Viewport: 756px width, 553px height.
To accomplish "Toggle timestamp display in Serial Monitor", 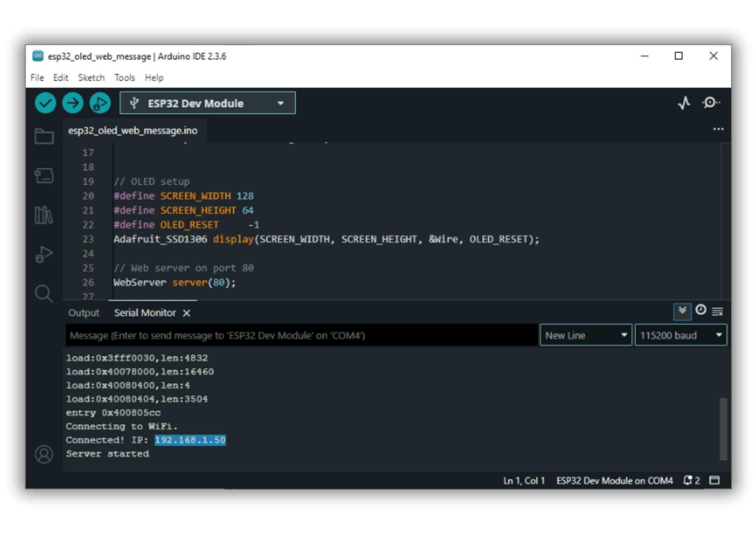I will 700,310.
